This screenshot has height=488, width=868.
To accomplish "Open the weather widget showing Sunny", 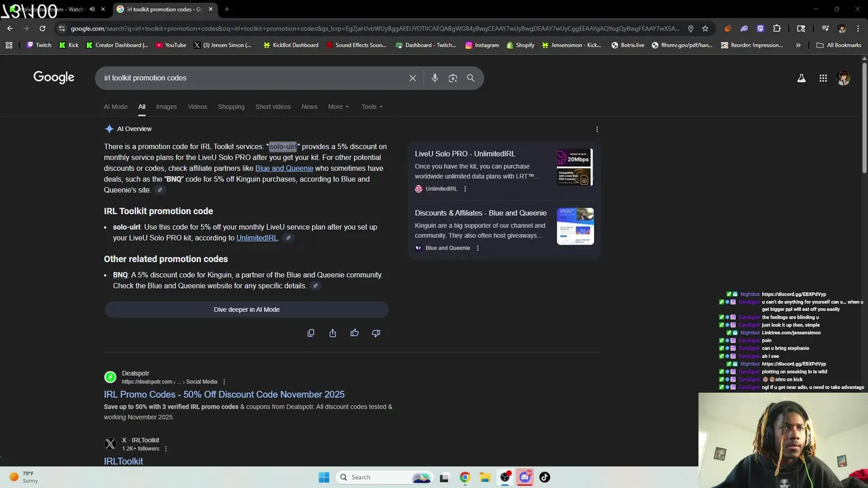I will coord(24,477).
